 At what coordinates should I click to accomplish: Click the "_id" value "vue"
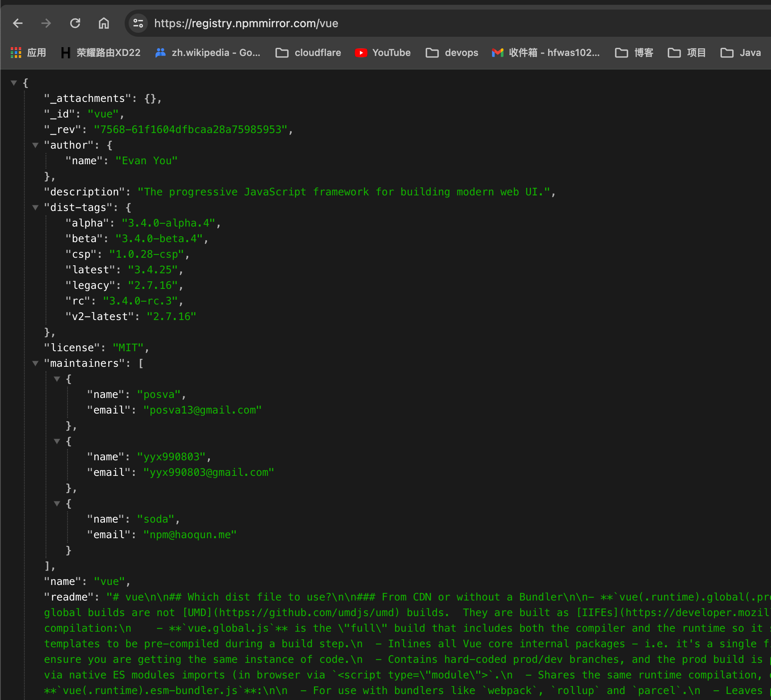pyautogui.click(x=103, y=114)
